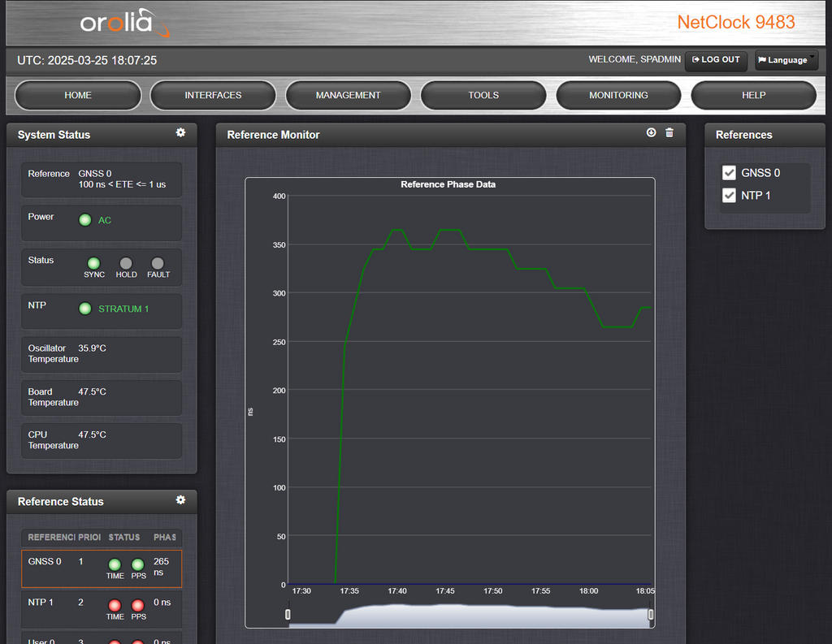Click left range handle of chart navigator
The width and height of the screenshot is (832, 644).
pos(288,614)
